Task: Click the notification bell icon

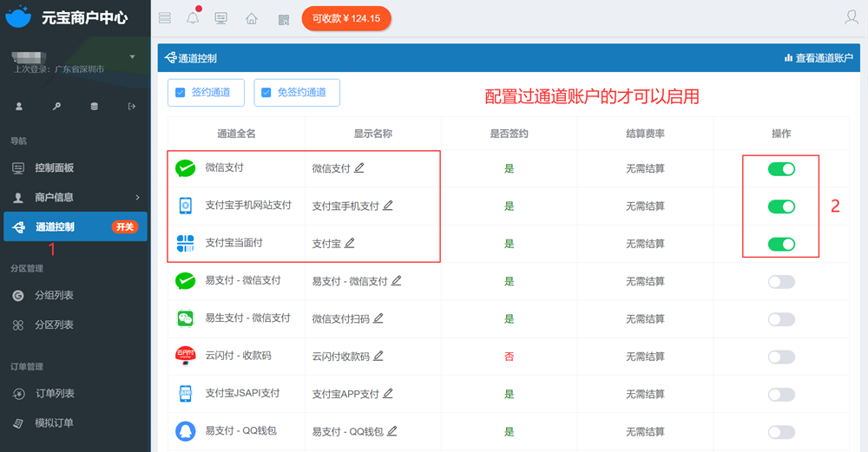Action: tap(193, 18)
